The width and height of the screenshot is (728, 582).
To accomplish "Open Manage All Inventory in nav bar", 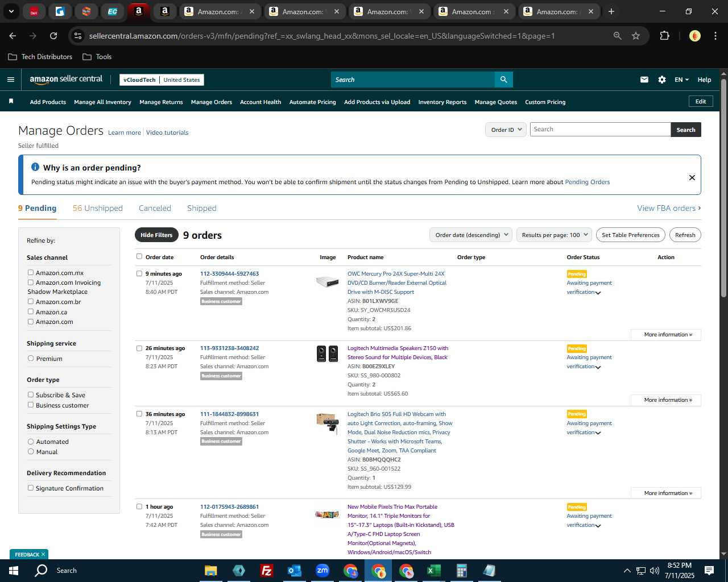I will [102, 102].
